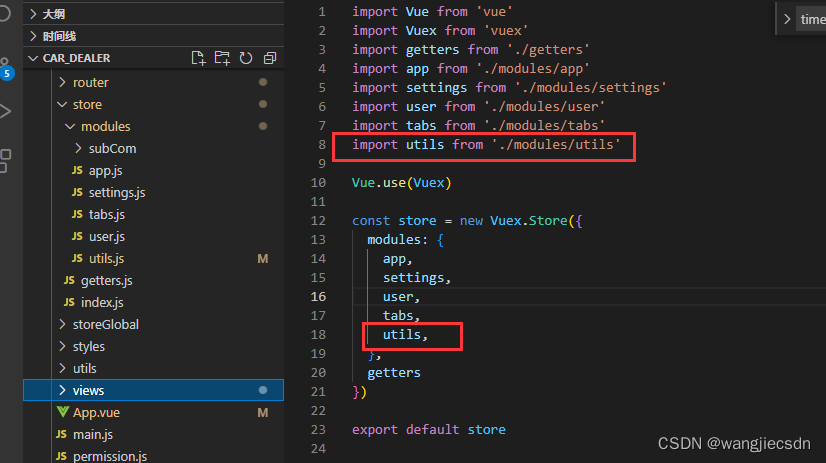Click the 'utils,' entry on line 18
The image size is (826, 463).
tap(406, 334)
